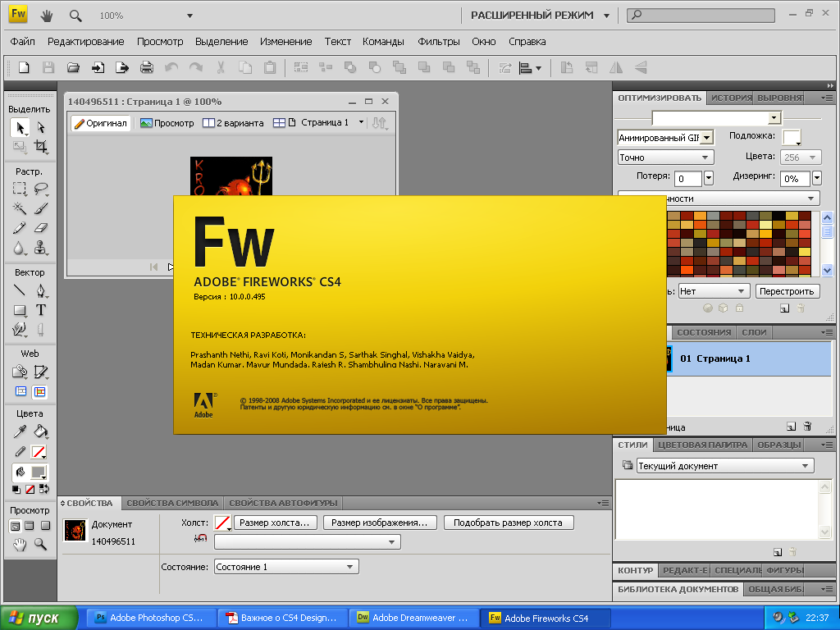Image resolution: width=840 pixels, height=630 pixels.
Task: Select the Pointer tool in the tools panel
Action: pos(20,127)
